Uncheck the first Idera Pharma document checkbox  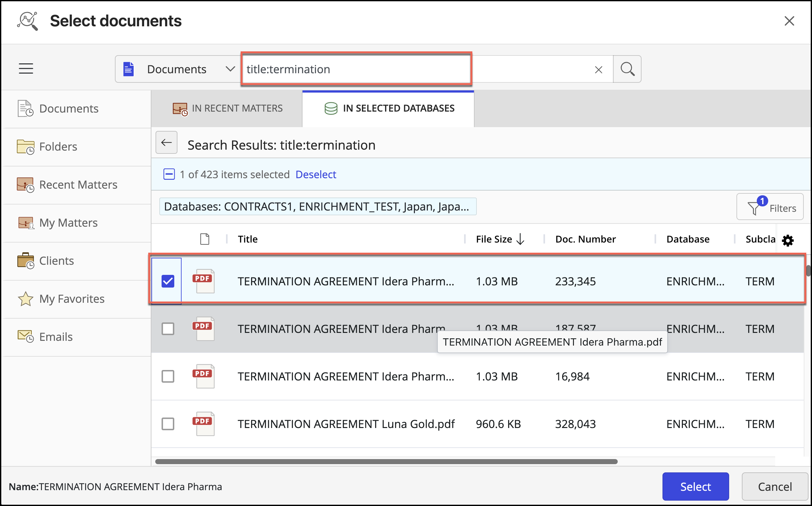pos(168,281)
